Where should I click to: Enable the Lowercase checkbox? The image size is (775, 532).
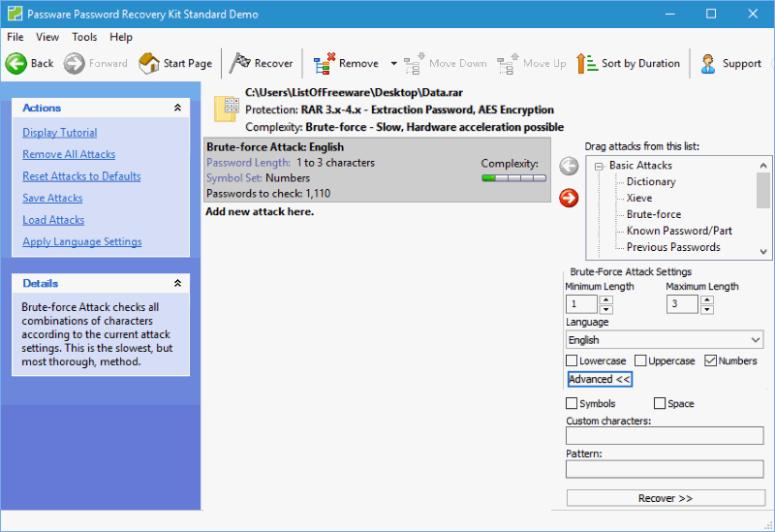pos(572,360)
